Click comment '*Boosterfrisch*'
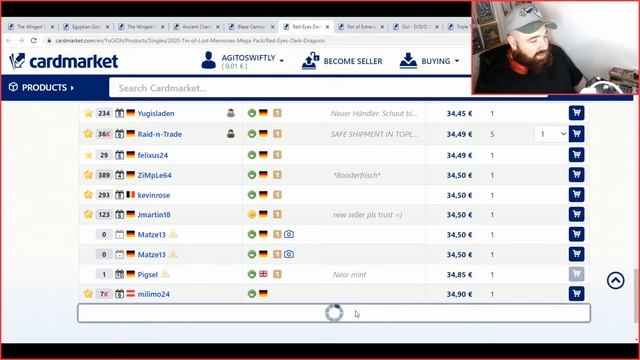This screenshot has height=360, width=640. point(357,175)
